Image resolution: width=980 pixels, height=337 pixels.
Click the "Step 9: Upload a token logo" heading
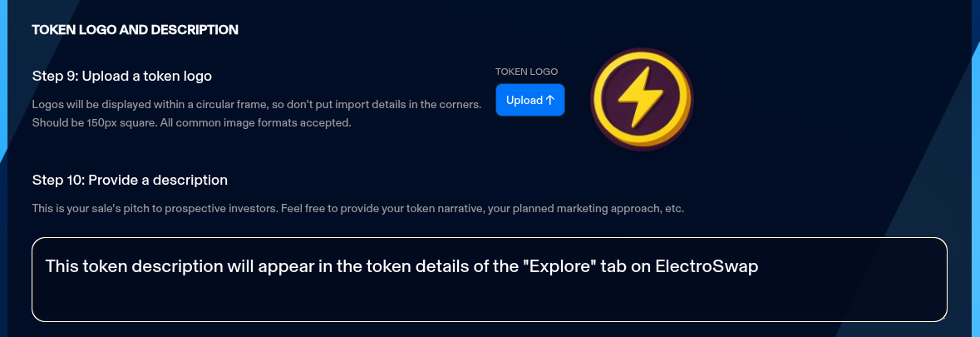pyautogui.click(x=122, y=76)
